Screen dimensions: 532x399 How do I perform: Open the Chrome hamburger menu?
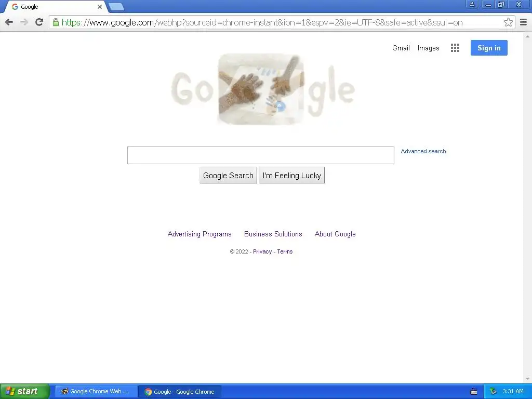(x=524, y=22)
